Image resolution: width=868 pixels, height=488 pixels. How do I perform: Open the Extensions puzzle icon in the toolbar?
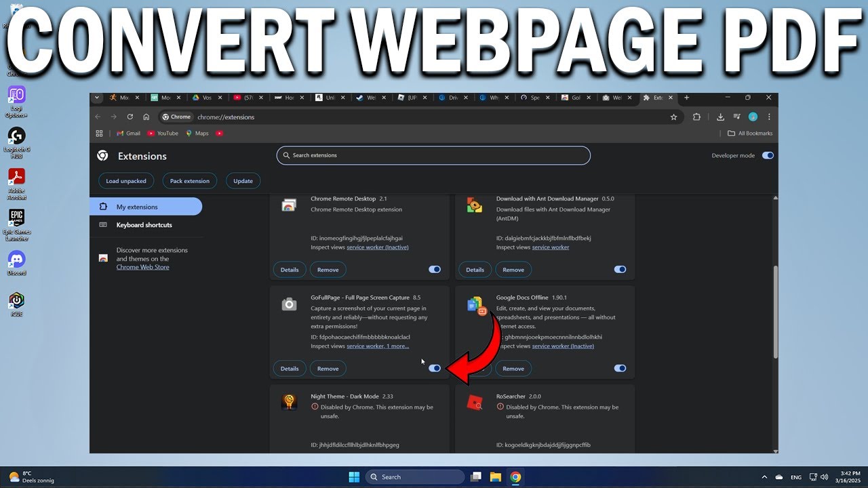(696, 117)
